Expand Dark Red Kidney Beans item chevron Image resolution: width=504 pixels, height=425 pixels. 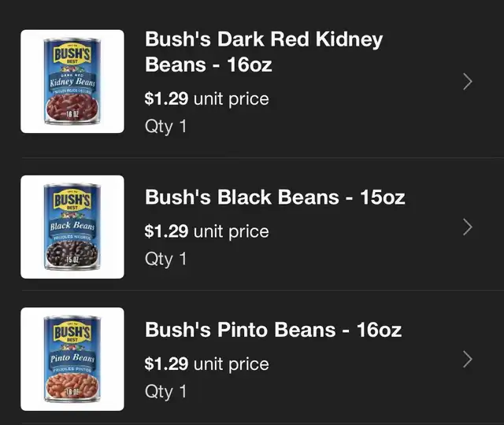pyautogui.click(x=467, y=81)
